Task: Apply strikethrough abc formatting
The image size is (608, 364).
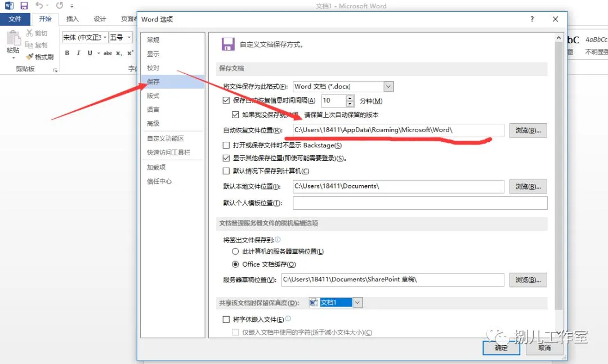Action: pos(108,53)
